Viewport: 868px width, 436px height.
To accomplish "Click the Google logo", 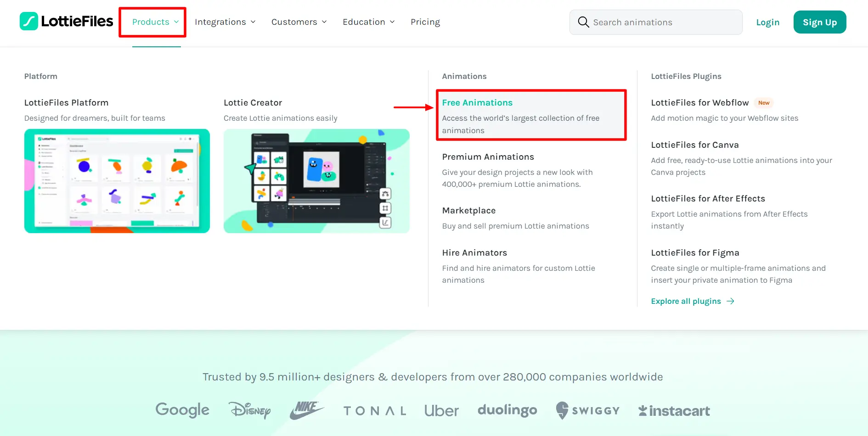I will point(182,410).
